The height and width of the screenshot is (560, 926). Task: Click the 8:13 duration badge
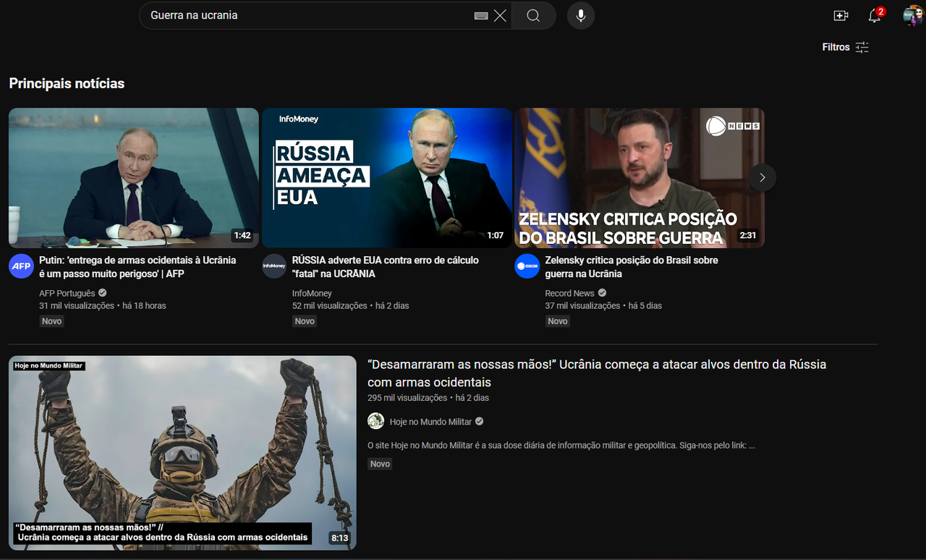coord(339,538)
